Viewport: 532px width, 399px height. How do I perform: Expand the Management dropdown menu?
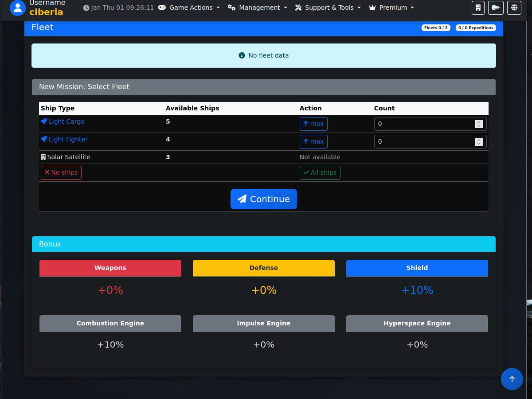pyautogui.click(x=258, y=8)
